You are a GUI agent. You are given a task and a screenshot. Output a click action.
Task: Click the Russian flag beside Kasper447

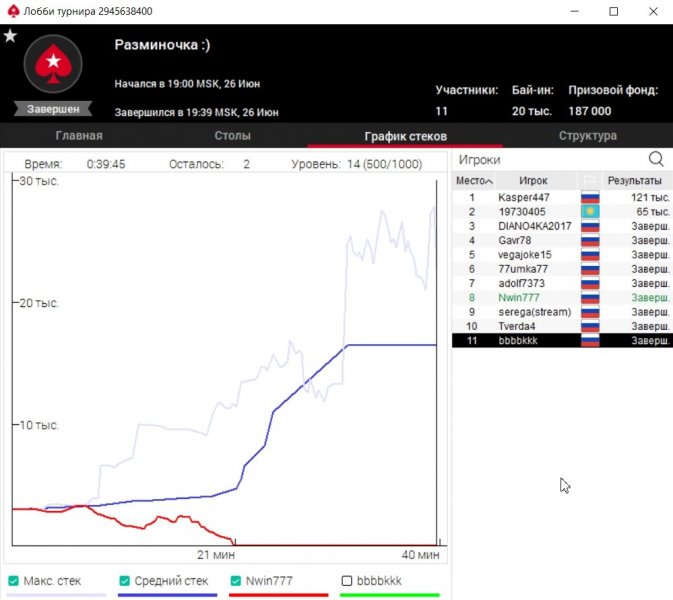pyautogui.click(x=590, y=198)
